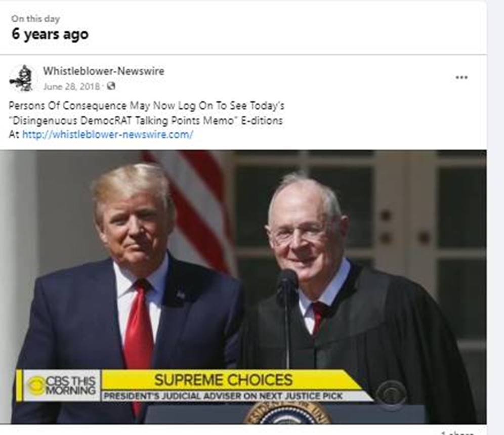Click the American flag in the photo
The width and height of the screenshot is (504, 435).
[193, 205]
